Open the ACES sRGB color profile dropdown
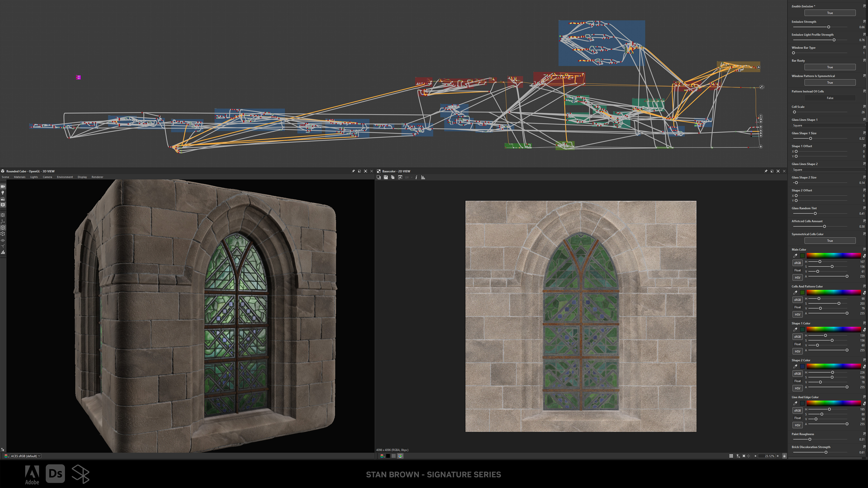This screenshot has width=868, height=488. (25, 456)
